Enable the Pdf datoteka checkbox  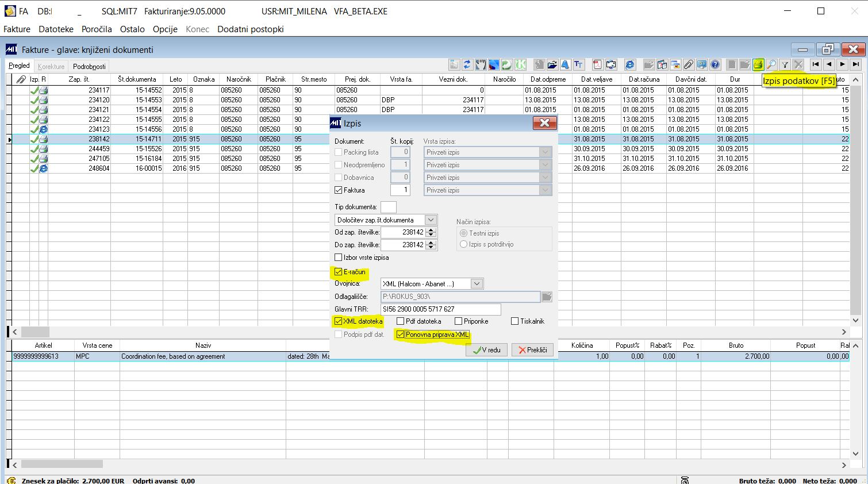click(401, 321)
